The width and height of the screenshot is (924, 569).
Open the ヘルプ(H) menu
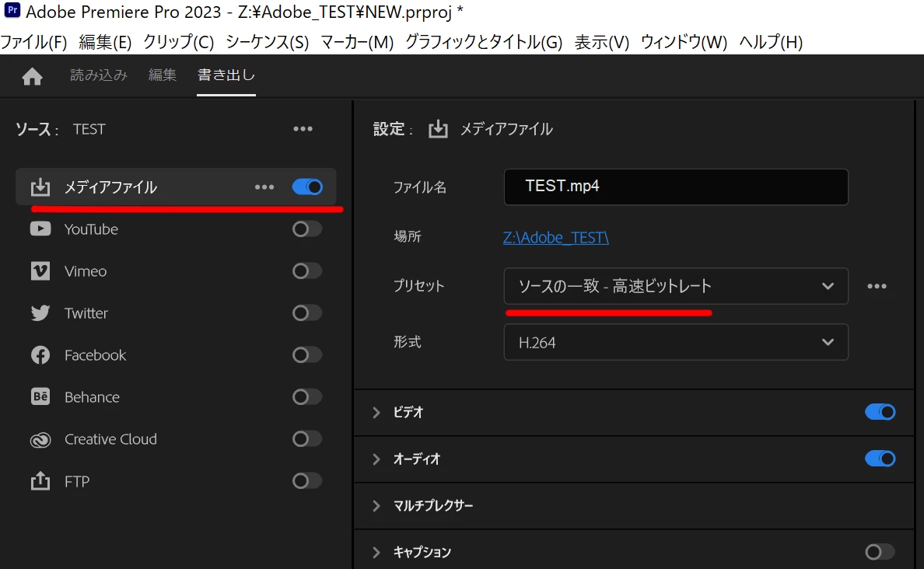click(771, 42)
